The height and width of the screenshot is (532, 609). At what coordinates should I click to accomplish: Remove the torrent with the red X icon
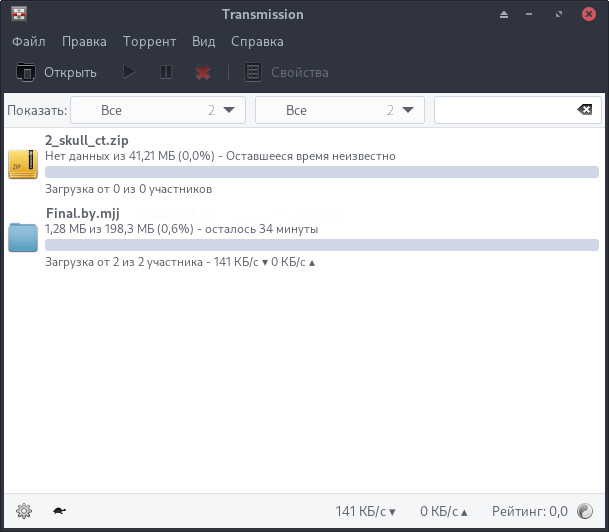pos(203,72)
